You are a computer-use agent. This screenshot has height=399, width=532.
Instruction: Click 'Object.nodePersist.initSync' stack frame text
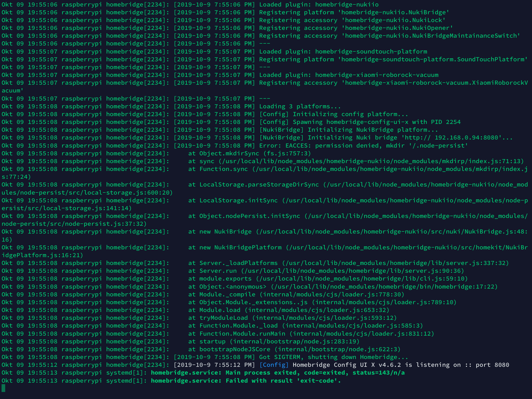tap(250, 216)
